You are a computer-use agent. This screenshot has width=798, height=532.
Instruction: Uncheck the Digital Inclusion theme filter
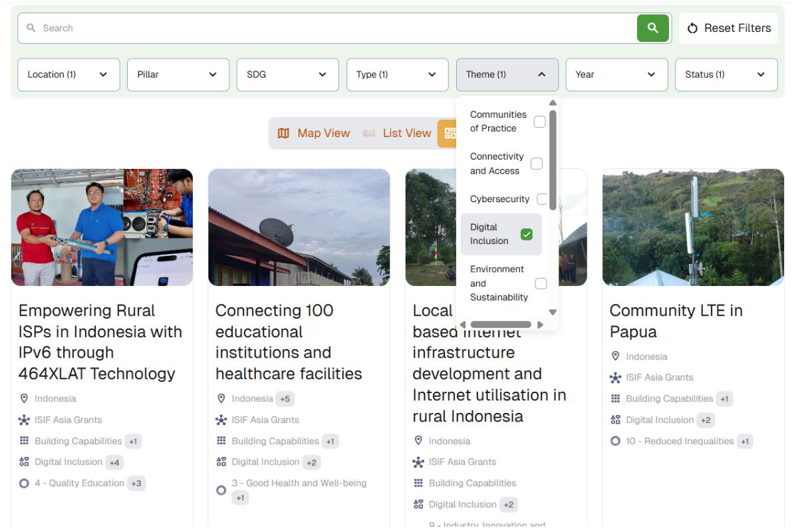point(527,234)
